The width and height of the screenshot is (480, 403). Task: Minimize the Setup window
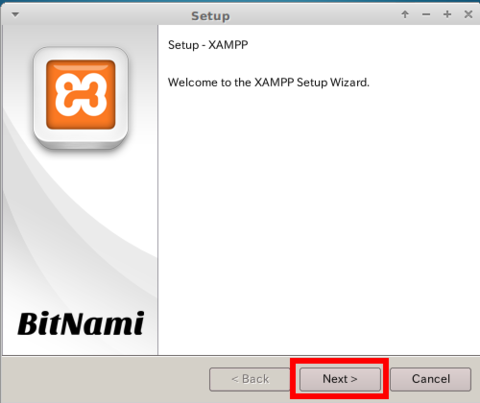426,14
